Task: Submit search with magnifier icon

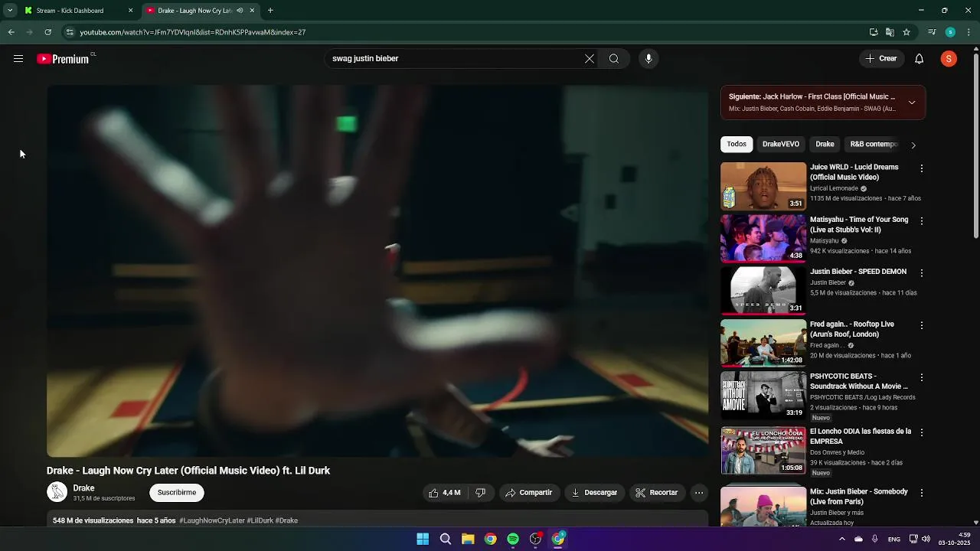Action: 614,59
